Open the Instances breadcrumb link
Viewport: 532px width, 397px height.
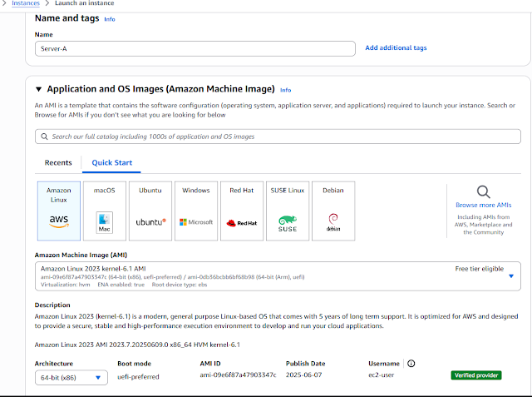[x=26, y=3]
